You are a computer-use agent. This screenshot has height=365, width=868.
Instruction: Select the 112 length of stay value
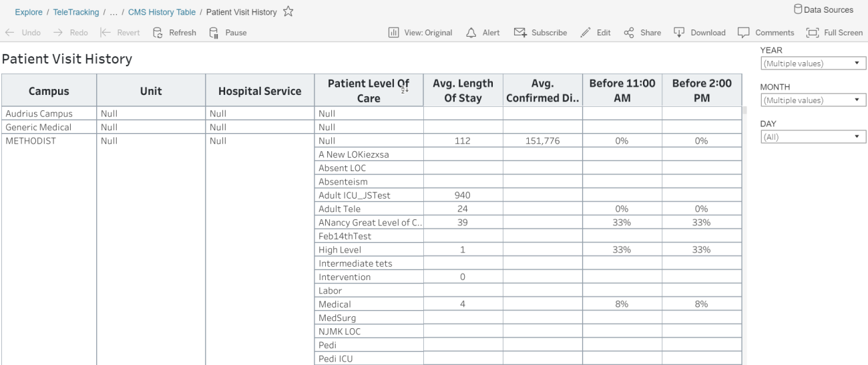pyautogui.click(x=463, y=141)
